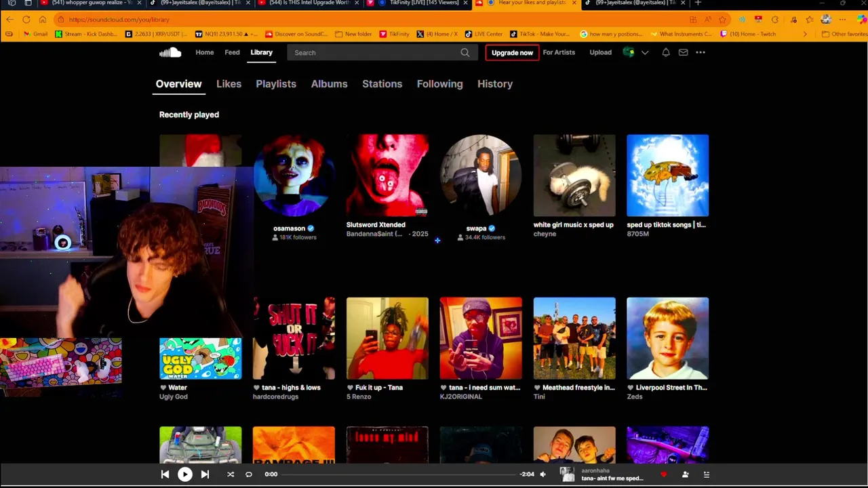The image size is (868, 488).
Task: Select the Overview tab
Action: point(178,84)
